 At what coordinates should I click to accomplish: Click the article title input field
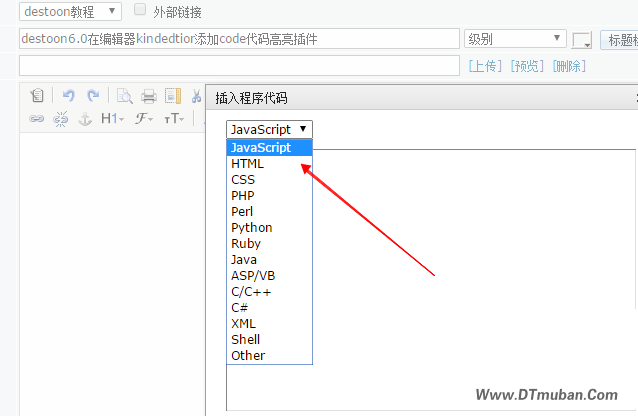(238, 39)
